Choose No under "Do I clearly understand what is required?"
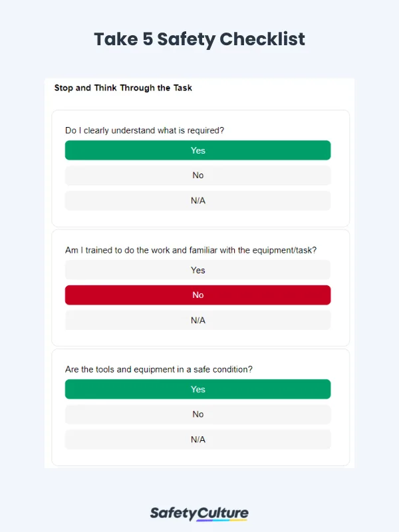The width and height of the screenshot is (399, 532). pyautogui.click(x=198, y=175)
